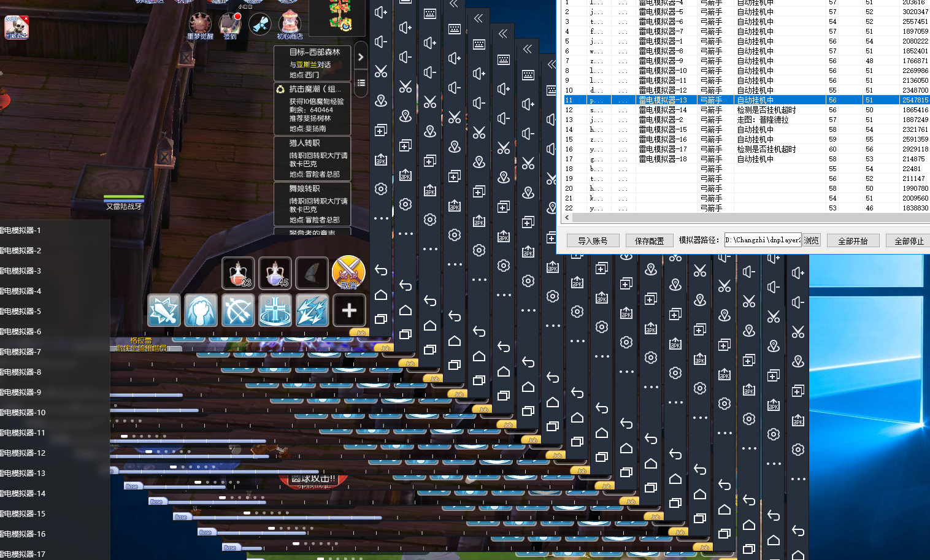This screenshot has width=930, height=560.
Task: Select table cell 雷电模拟器-5
Action: [x=661, y=12]
